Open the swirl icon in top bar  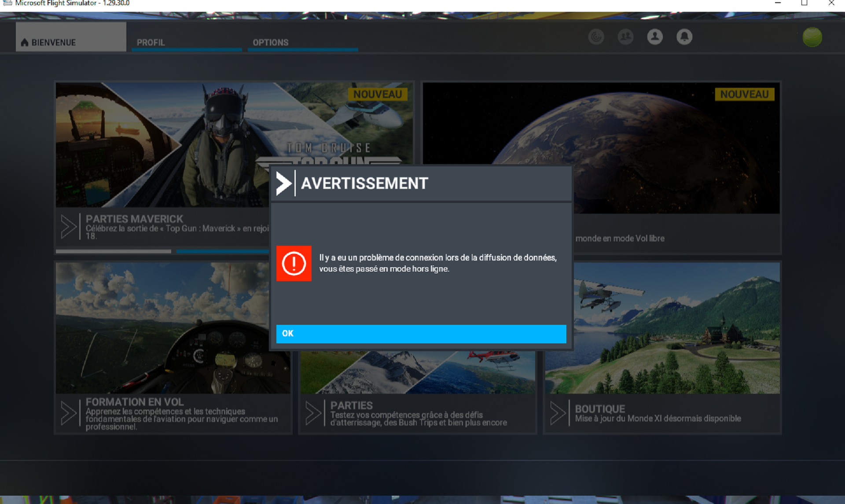[x=596, y=37]
